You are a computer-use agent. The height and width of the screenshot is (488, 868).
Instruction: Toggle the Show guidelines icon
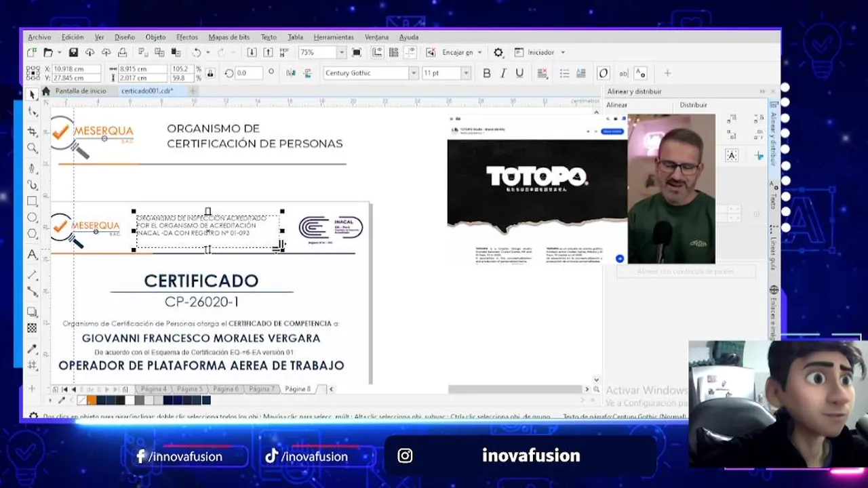click(410, 52)
